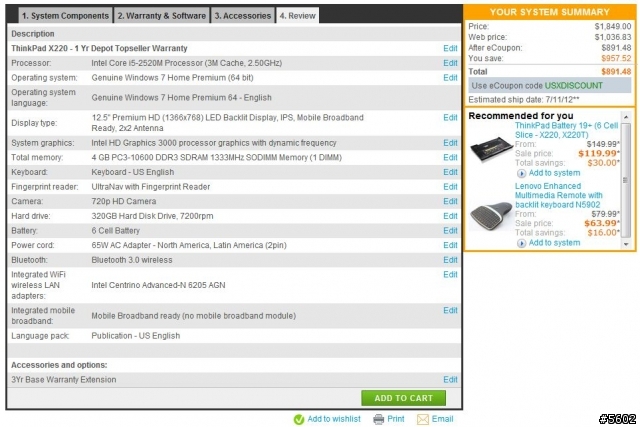Edit the Keyboard selection

[450, 172]
